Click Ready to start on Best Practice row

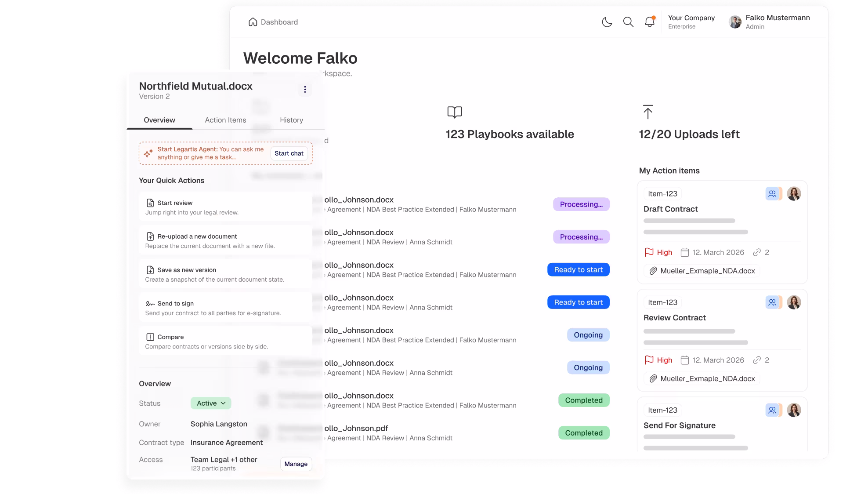578,270
